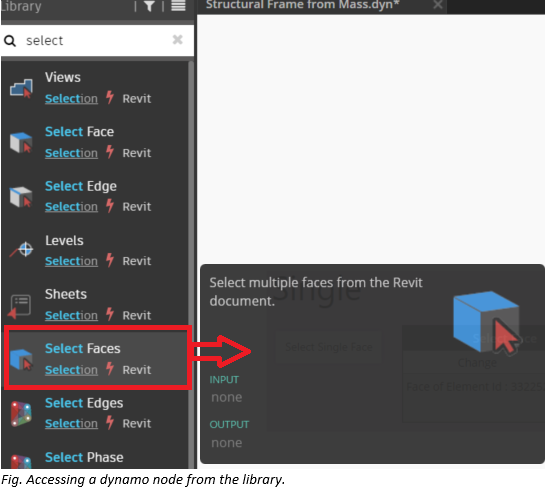Click the Select Edges node icon
The width and height of the screenshot is (547, 491).
(21, 414)
